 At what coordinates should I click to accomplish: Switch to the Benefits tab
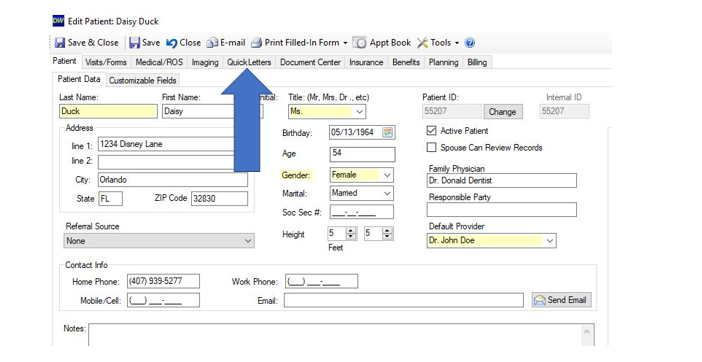(x=406, y=62)
